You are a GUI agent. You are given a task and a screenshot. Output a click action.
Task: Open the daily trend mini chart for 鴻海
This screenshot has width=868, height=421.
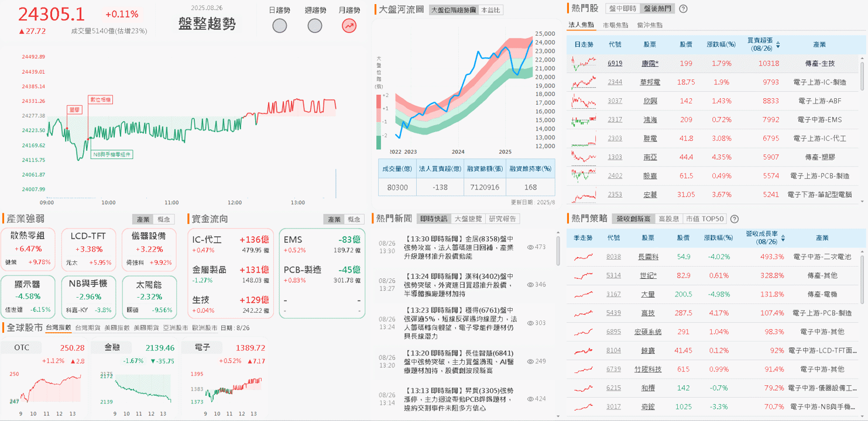pos(584,119)
